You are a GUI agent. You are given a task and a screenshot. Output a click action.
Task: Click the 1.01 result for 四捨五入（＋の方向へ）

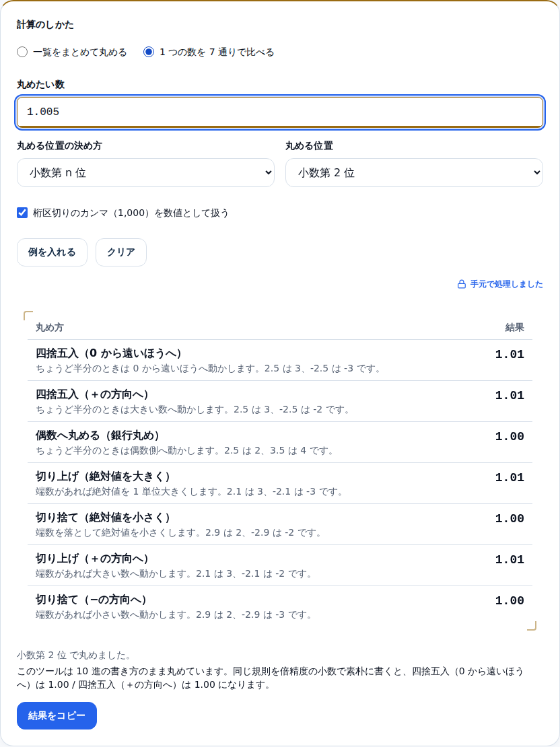[510, 396]
